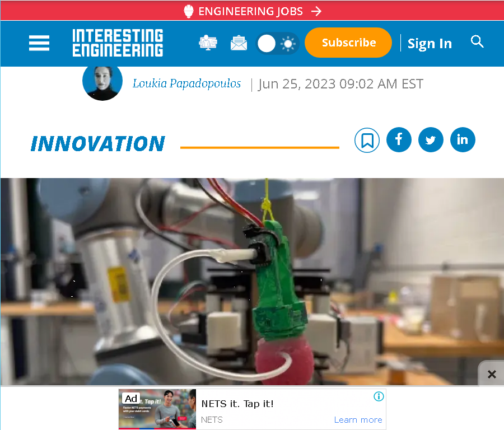This screenshot has width=504, height=430.
Task: Open the hamburger navigation menu
Action: click(39, 43)
